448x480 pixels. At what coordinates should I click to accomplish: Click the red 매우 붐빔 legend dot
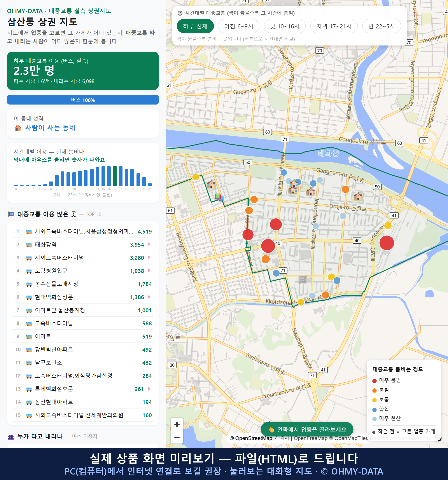374,381
